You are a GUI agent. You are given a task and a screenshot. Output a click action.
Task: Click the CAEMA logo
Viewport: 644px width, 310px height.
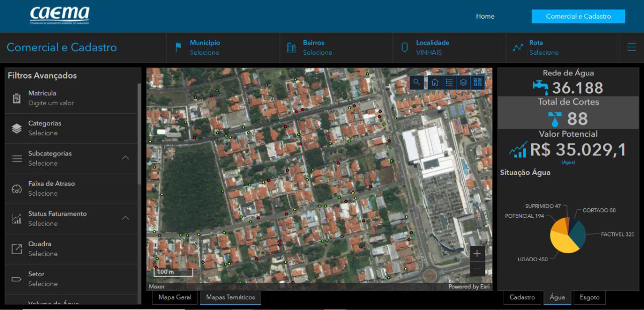[x=59, y=16]
